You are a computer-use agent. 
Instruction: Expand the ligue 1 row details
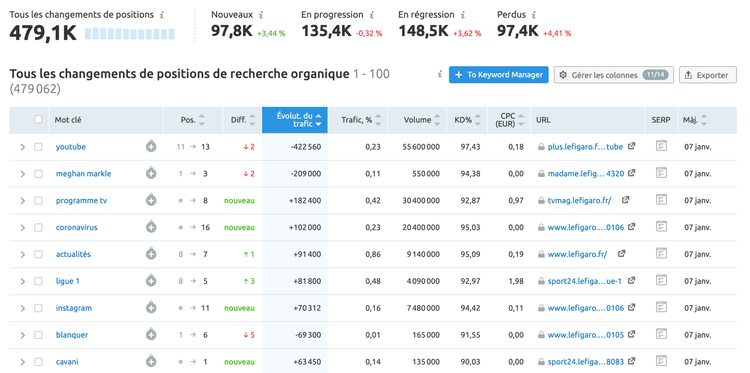click(x=22, y=281)
